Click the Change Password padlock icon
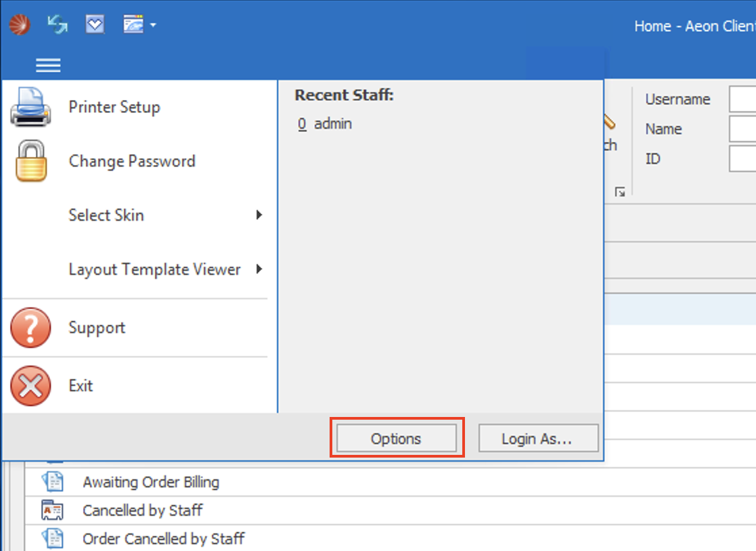Viewport: 756px width, 551px height. [x=30, y=161]
